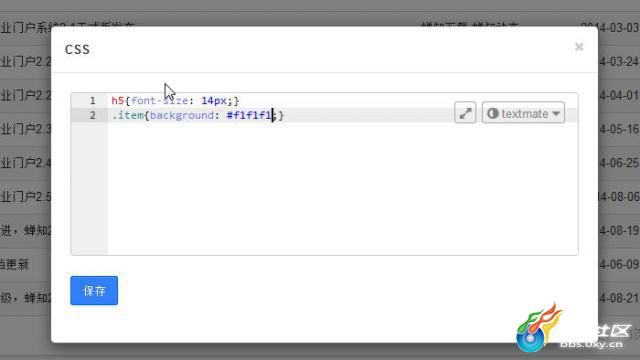The height and width of the screenshot is (360, 640).
Task: Click line number 1 in the gutter
Action: click(x=92, y=100)
